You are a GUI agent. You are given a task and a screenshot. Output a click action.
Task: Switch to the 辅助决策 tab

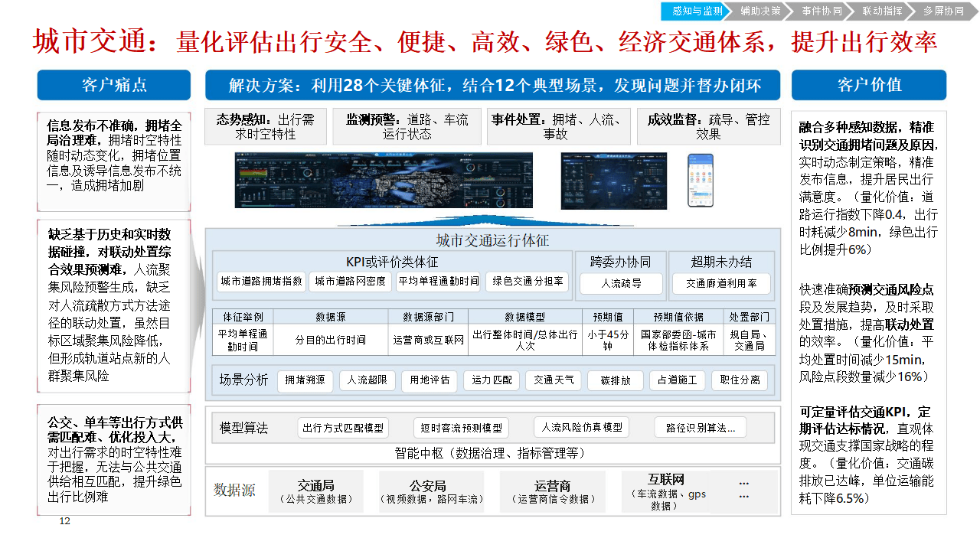pyautogui.click(x=759, y=11)
